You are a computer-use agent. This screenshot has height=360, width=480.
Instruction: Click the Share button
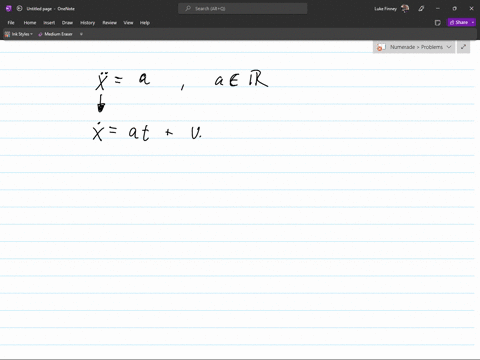coord(459,22)
